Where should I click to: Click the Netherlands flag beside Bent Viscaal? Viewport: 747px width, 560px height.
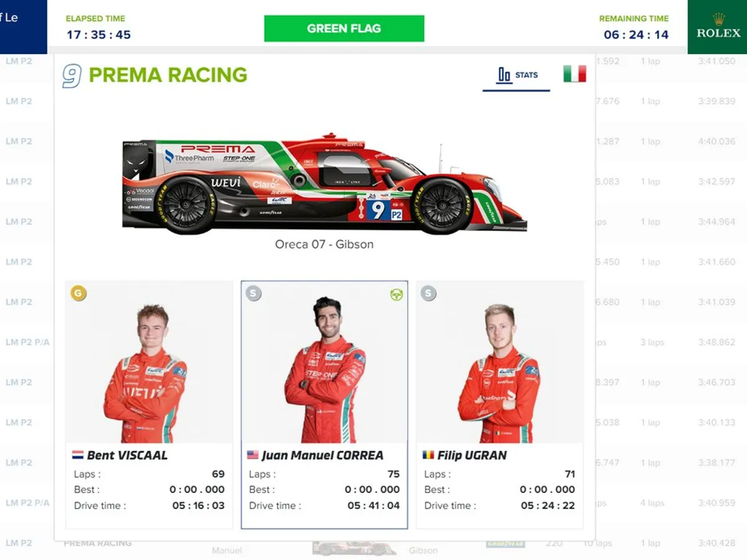78,455
